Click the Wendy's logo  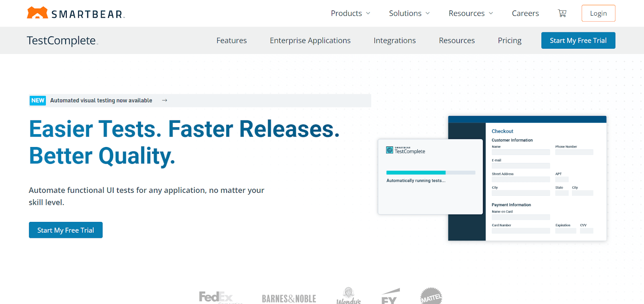point(349,296)
